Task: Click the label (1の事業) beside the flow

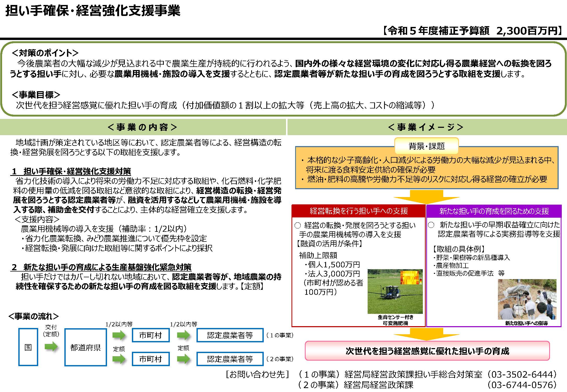Action: click(280, 335)
